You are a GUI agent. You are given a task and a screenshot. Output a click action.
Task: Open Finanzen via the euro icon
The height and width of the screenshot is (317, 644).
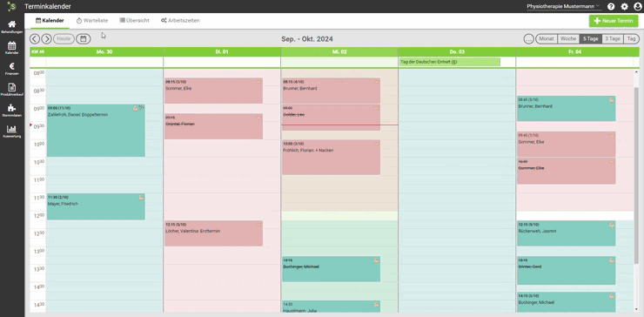[x=12, y=69]
